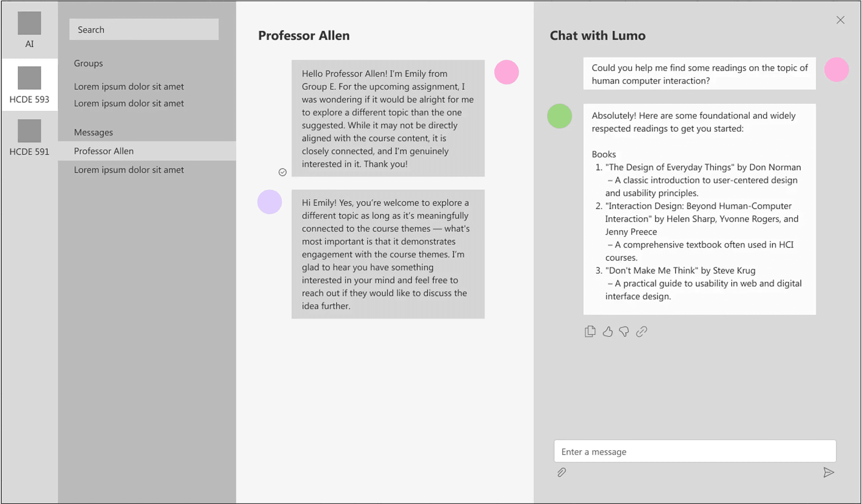The height and width of the screenshot is (504, 862).
Task: Open Professor Allen conversation in Messages
Action: (x=104, y=151)
